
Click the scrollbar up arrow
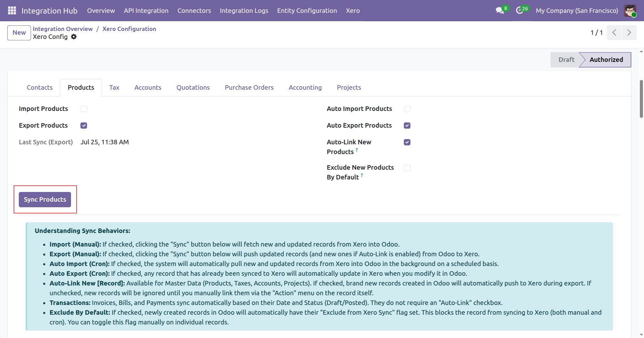[x=641, y=51]
